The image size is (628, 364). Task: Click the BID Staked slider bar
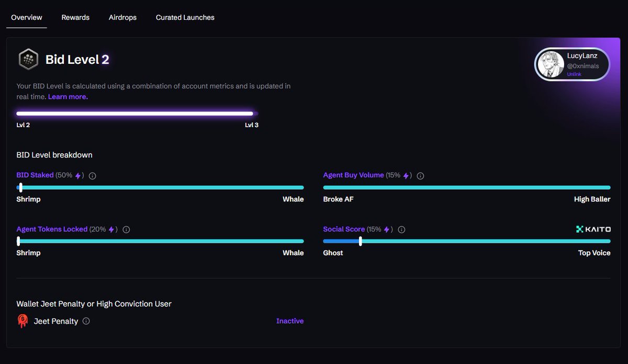tap(160, 187)
